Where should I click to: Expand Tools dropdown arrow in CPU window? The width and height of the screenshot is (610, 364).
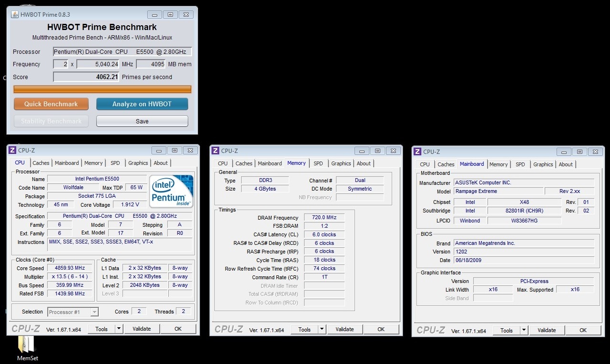tap(119, 329)
